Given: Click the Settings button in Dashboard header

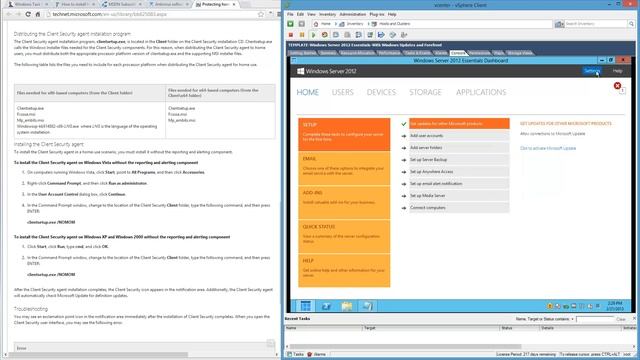Looking at the screenshot, I should [592, 71].
